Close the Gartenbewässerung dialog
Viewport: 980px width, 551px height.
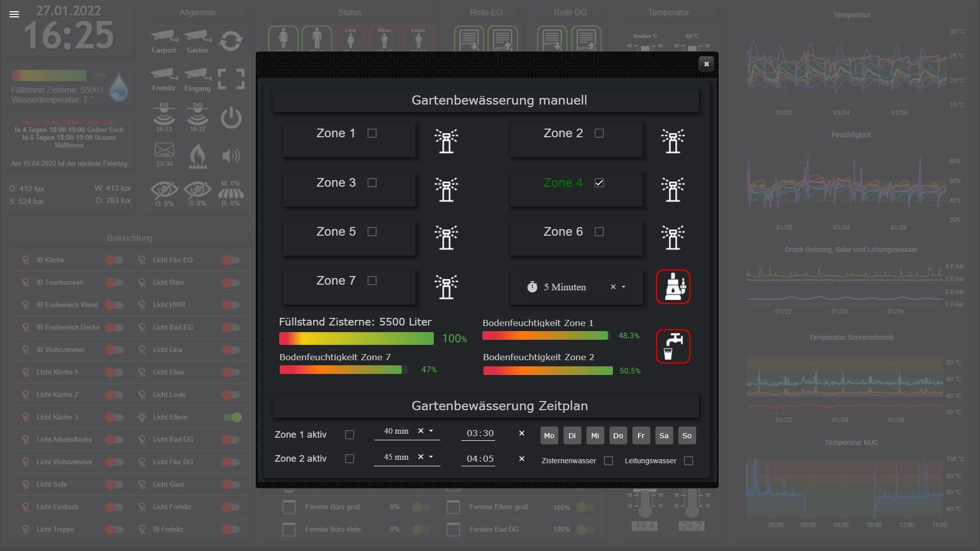[706, 64]
